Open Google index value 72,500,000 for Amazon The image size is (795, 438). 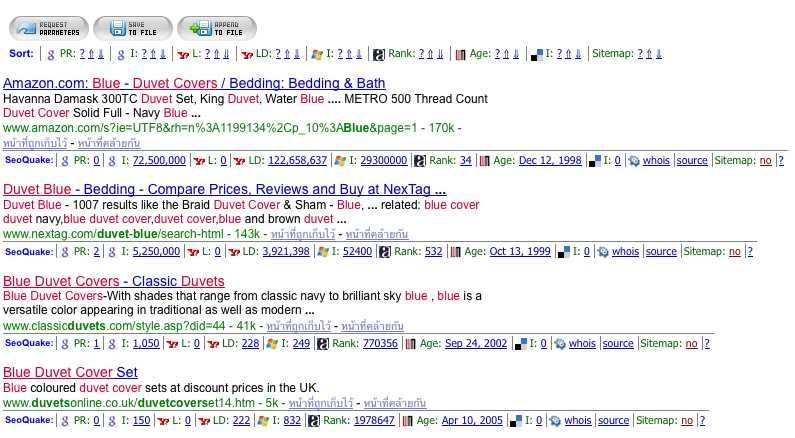[x=159, y=161]
